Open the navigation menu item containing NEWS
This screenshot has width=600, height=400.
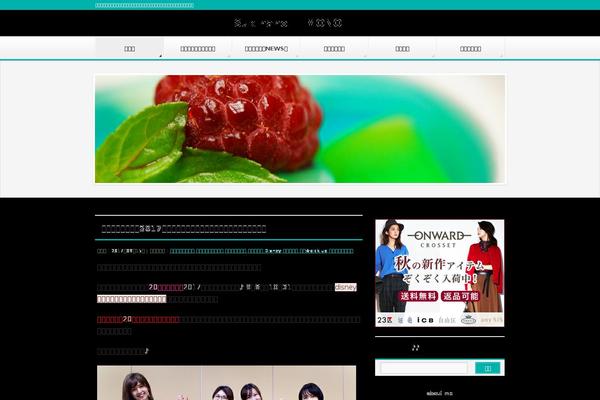pyautogui.click(x=266, y=48)
